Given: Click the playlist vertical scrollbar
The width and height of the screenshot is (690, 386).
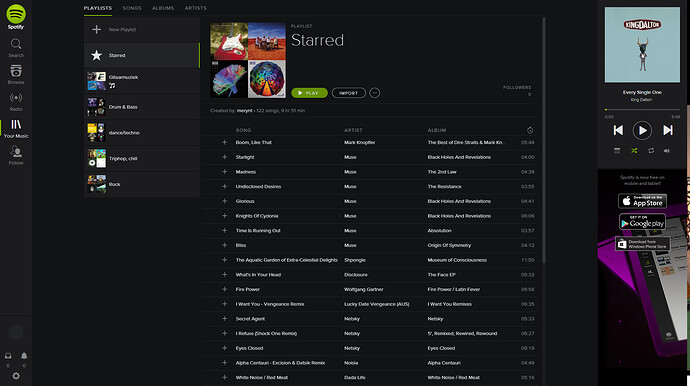Looking at the screenshot, I should point(544,140).
